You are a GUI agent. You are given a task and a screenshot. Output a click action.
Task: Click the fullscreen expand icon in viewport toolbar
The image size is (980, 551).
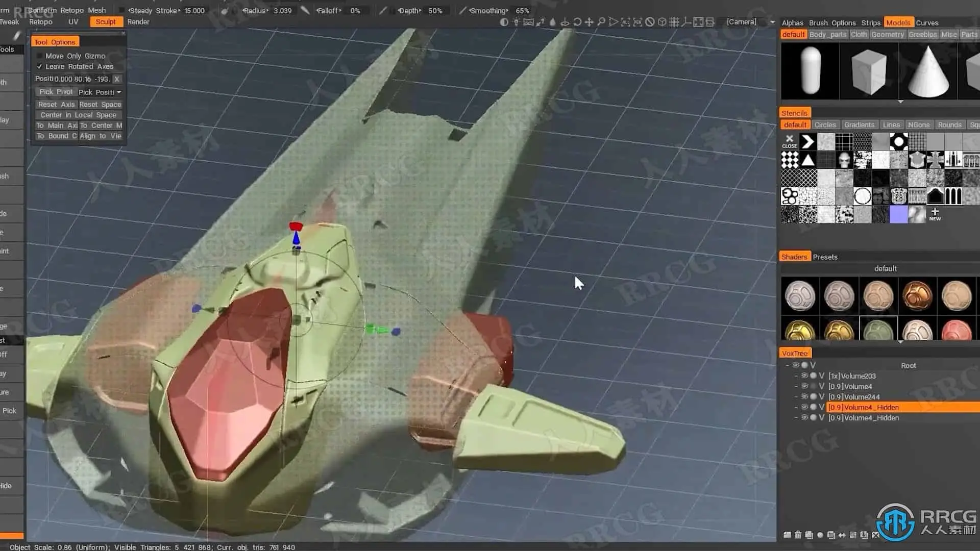pos(698,22)
